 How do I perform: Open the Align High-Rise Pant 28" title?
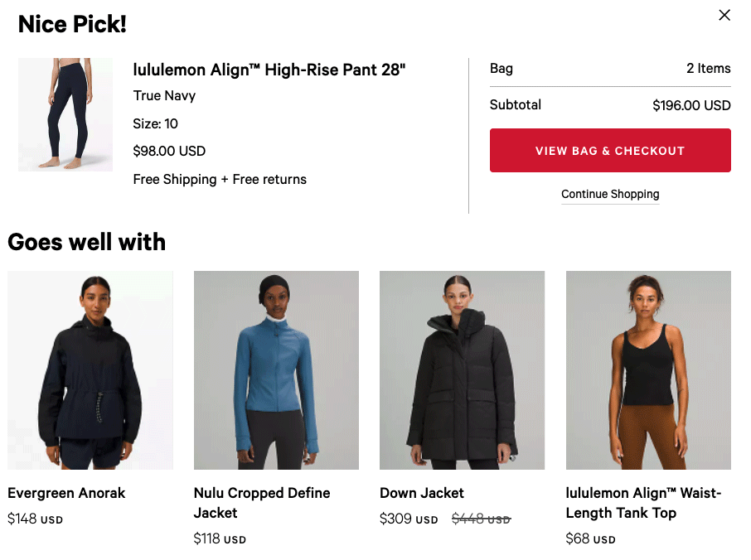pos(269,70)
